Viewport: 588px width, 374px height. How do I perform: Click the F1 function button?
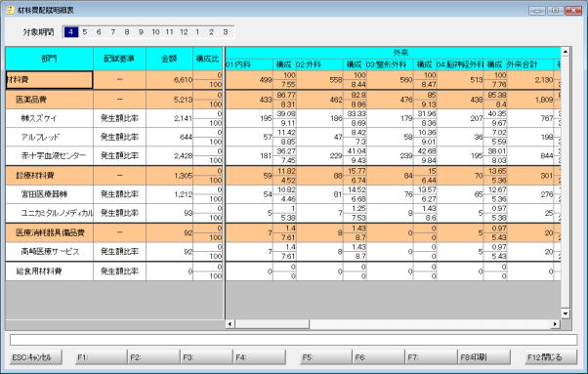click(x=102, y=357)
